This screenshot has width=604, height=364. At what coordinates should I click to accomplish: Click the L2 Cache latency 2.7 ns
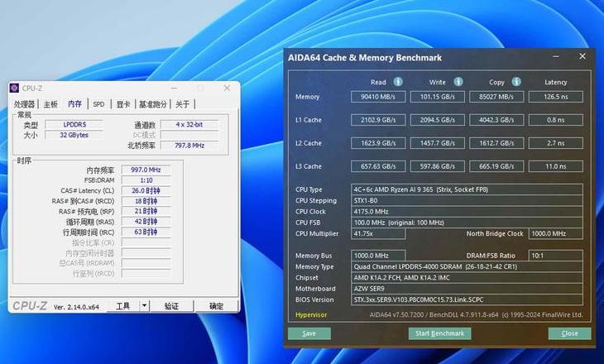pyautogui.click(x=556, y=143)
